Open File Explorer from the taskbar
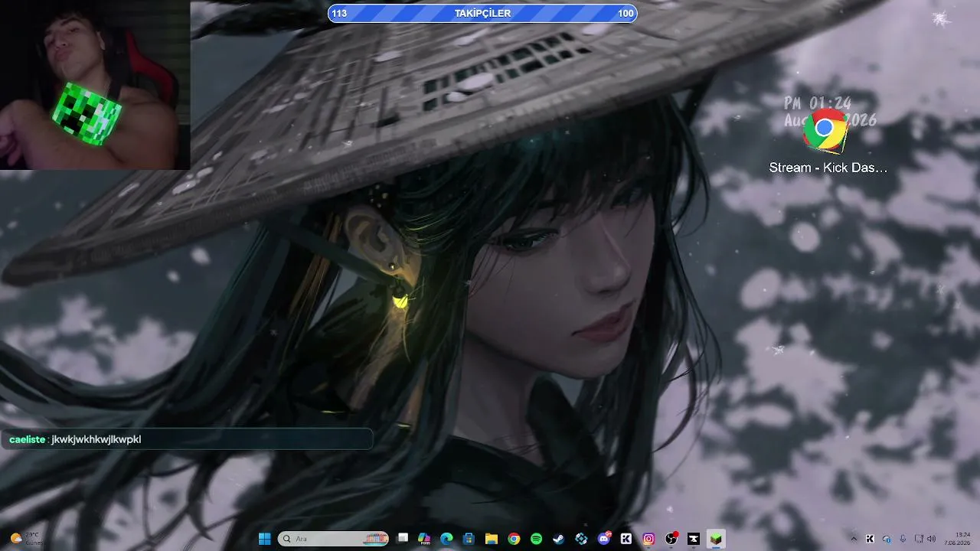The height and width of the screenshot is (551, 980). tap(492, 539)
